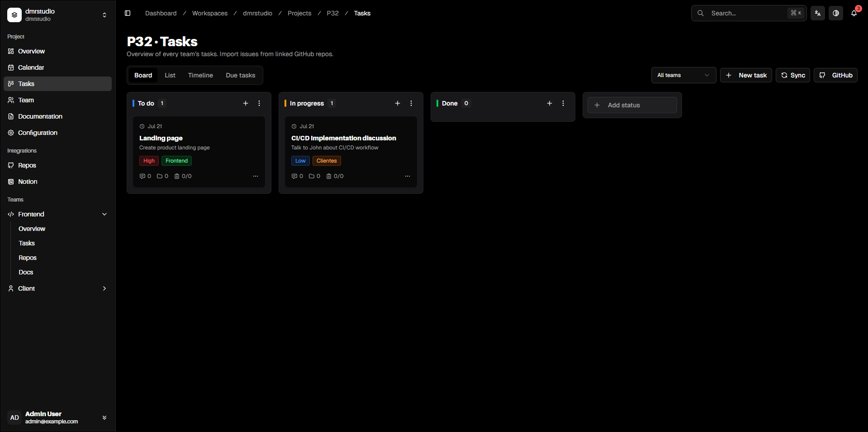
Task: Open the language translation icon
Action: [x=818, y=13]
